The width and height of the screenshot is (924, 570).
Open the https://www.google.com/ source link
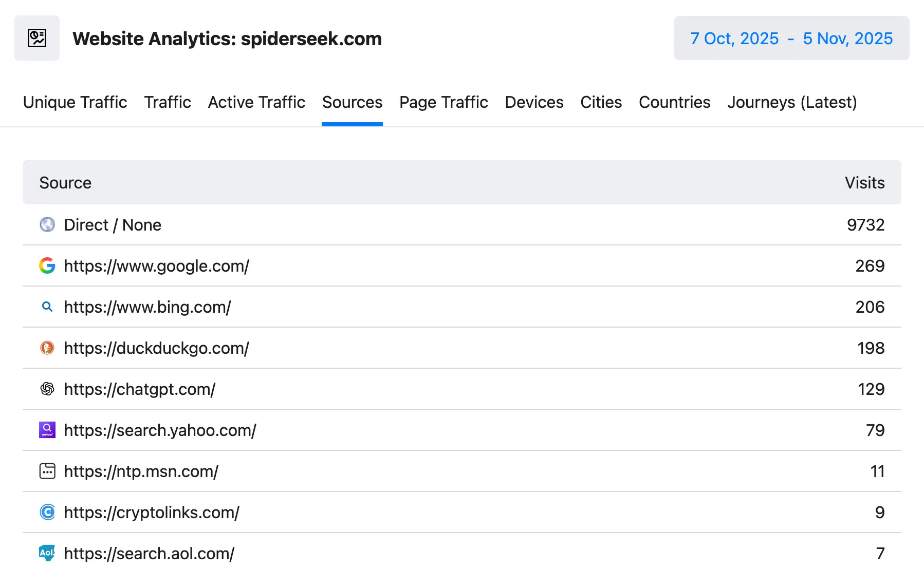(x=157, y=266)
